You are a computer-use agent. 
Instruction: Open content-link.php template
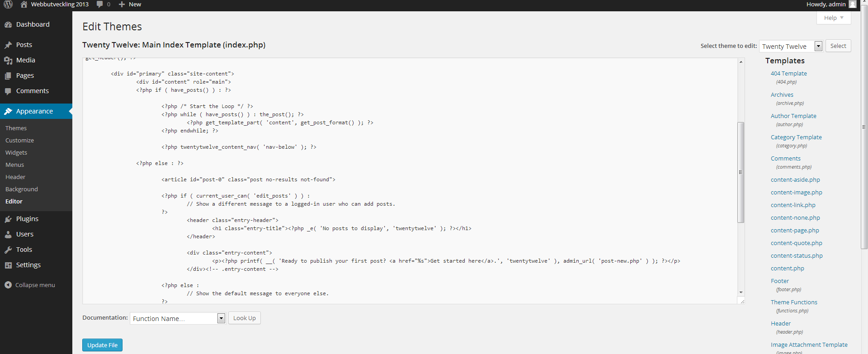point(793,205)
